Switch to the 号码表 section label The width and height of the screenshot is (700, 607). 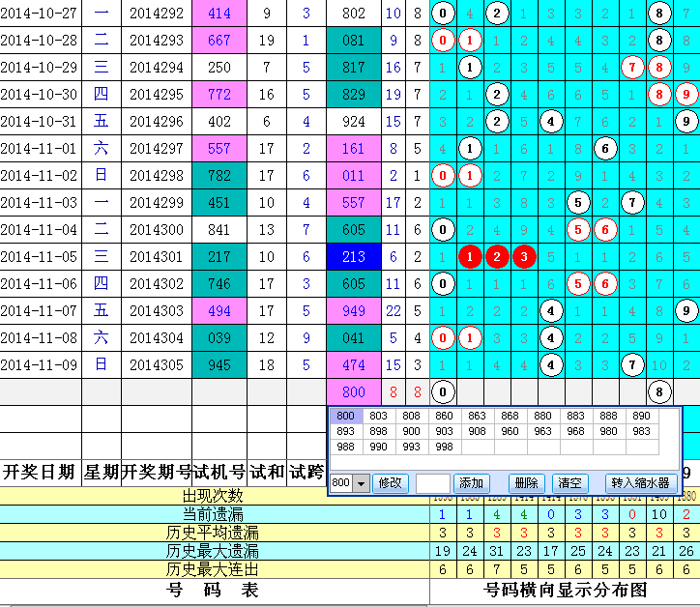214,592
